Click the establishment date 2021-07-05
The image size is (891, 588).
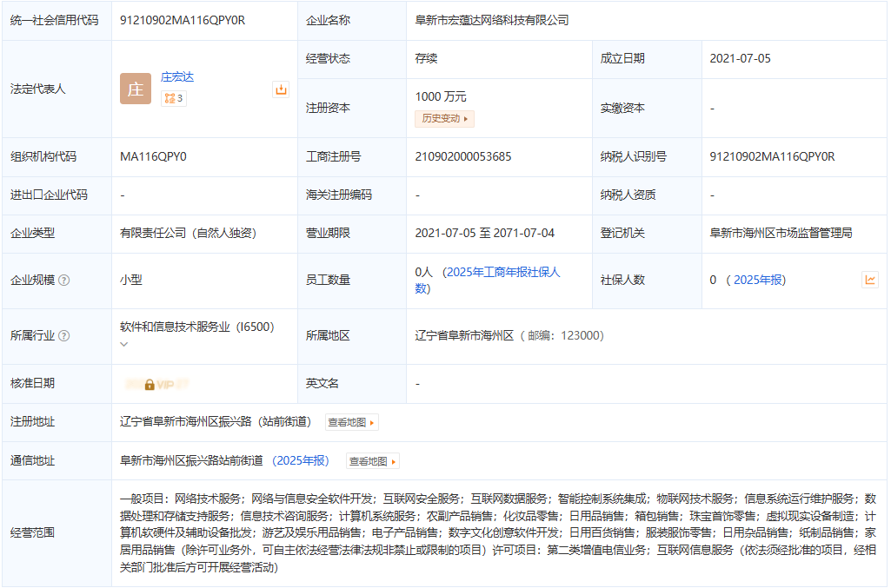[740, 58]
